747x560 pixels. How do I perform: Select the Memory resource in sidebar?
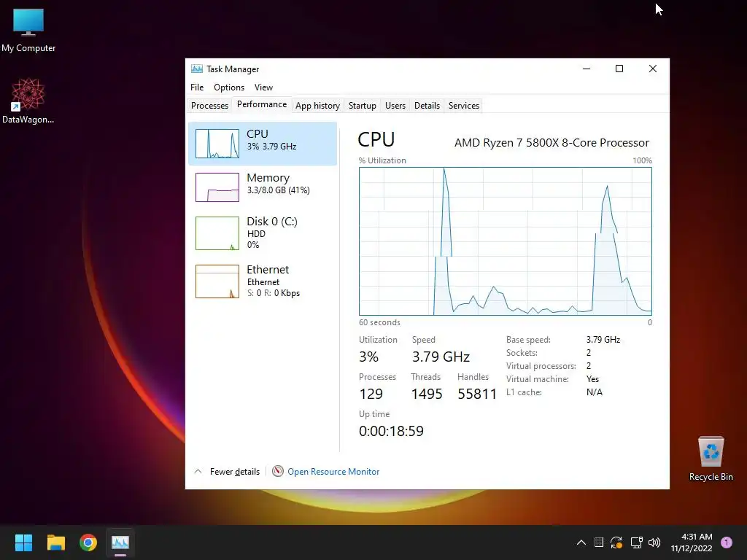point(263,187)
